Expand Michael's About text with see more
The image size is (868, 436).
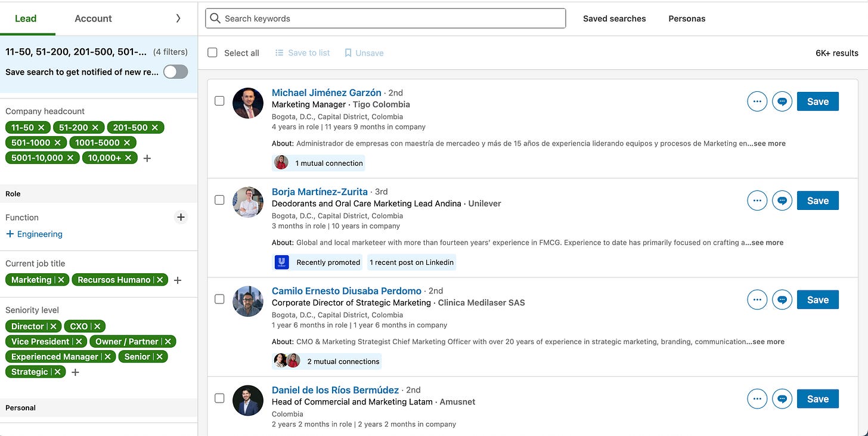pos(766,144)
